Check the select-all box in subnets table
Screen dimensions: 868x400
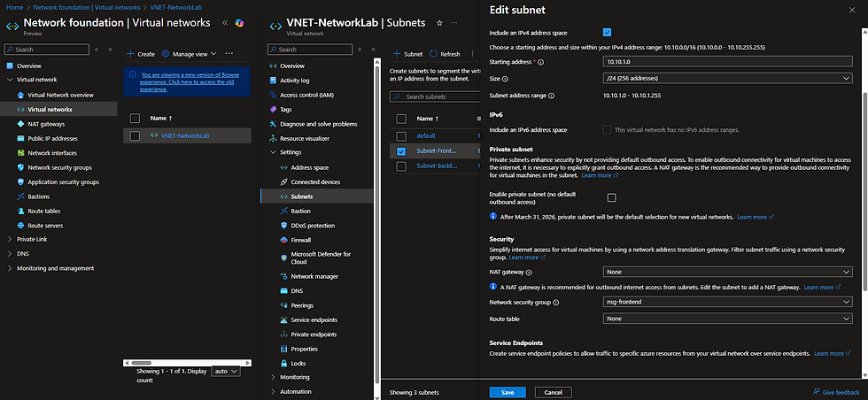(x=401, y=119)
